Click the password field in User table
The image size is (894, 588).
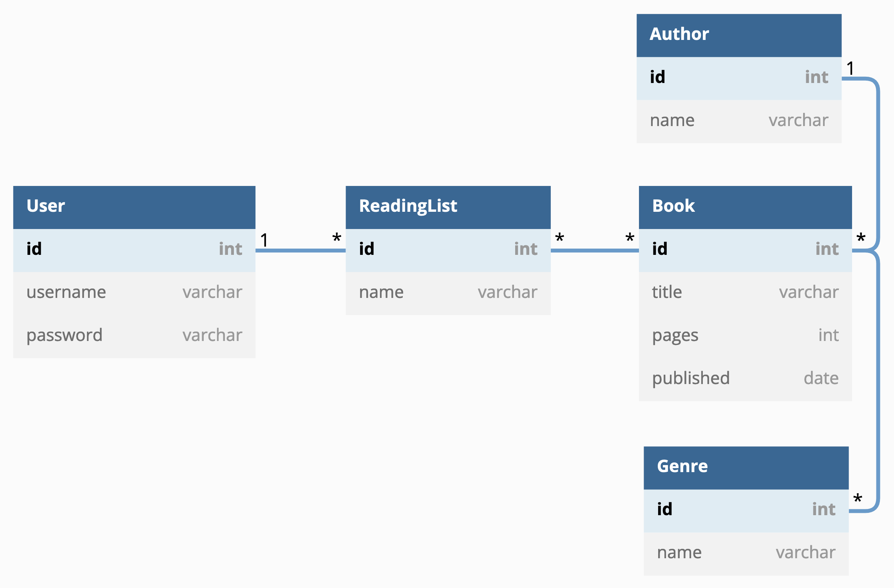tap(134, 335)
